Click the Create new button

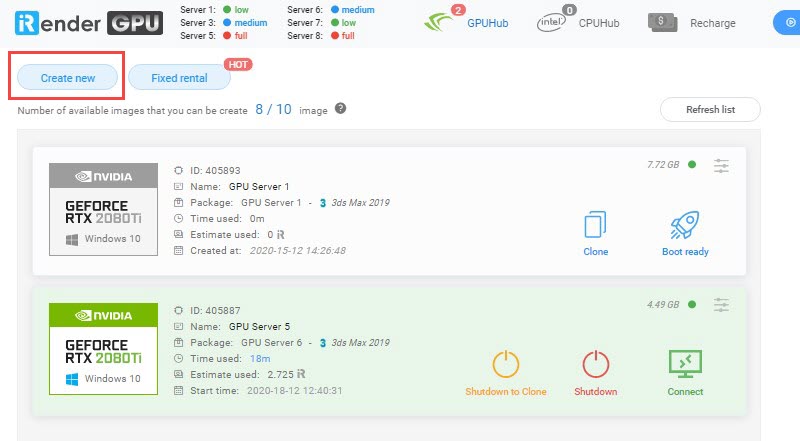point(68,77)
